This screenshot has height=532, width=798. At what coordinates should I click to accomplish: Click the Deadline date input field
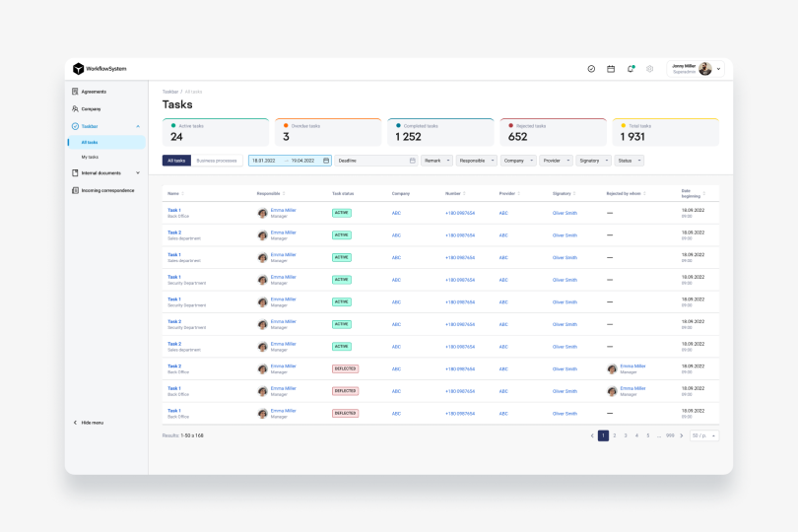click(x=375, y=160)
